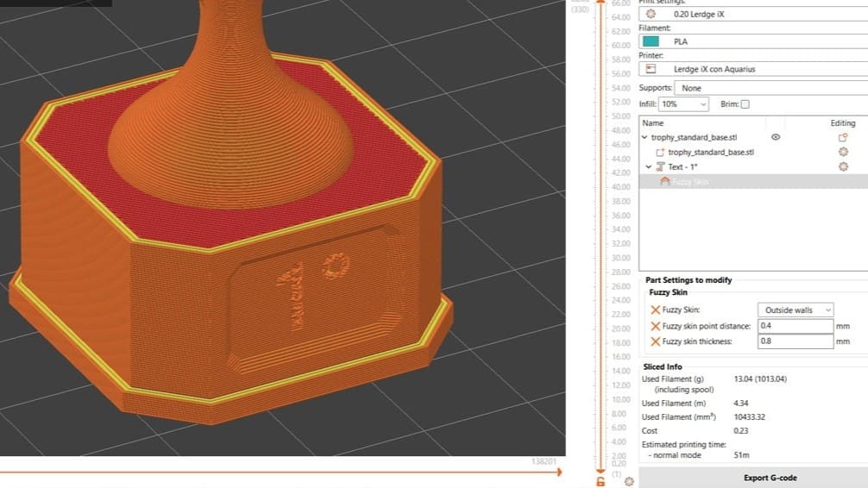Click the gear icon on Text - 1° row

pyautogui.click(x=843, y=166)
